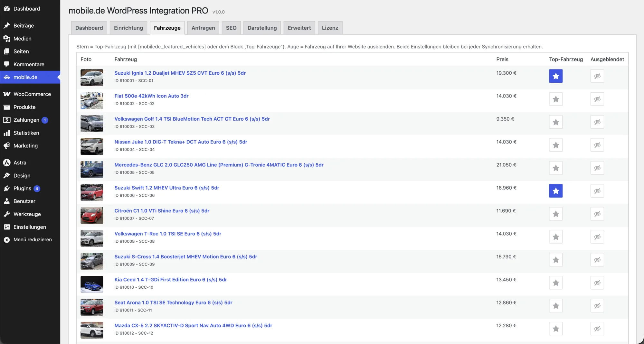
Task: Open Kommentare in the sidebar
Action: [x=29, y=64]
